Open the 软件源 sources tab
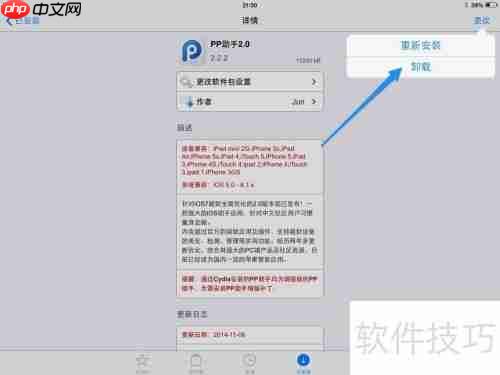The height and width of the screenshot is (375, 500). coord(196,363)
